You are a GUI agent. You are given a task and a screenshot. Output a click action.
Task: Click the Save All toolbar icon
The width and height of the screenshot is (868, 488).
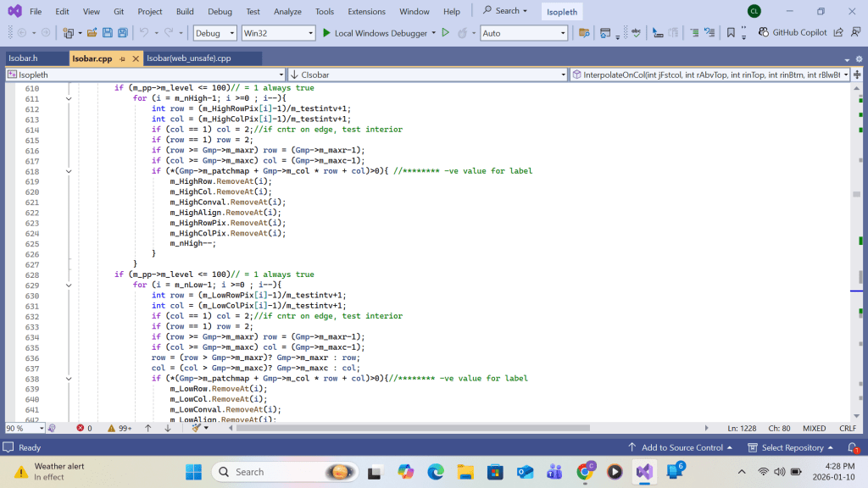[x=123, y=33]
